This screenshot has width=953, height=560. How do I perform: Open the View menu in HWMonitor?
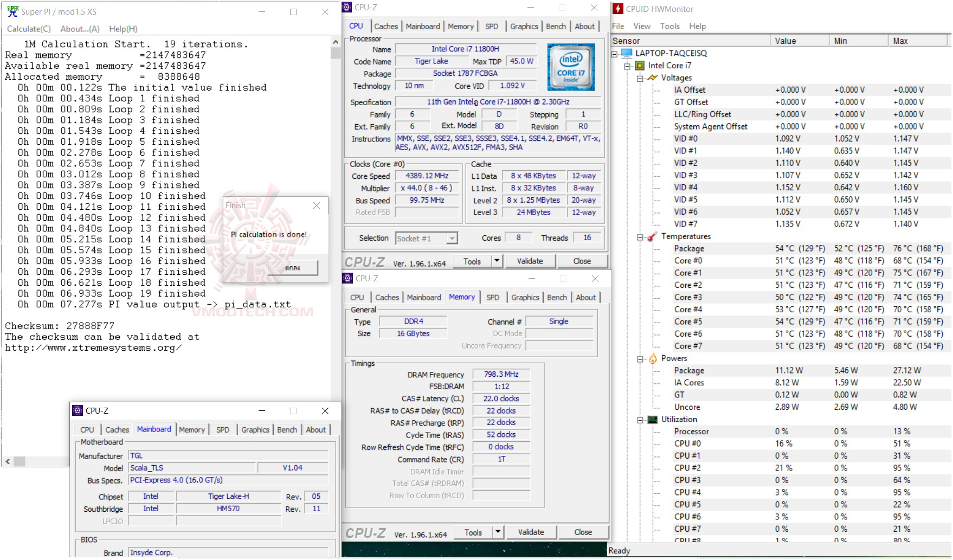(642, 26)
